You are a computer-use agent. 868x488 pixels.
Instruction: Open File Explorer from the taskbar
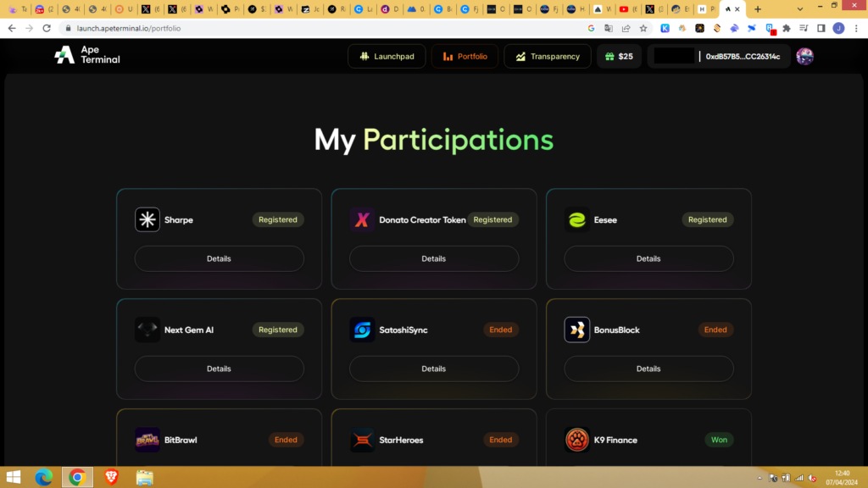pos(144,477)
